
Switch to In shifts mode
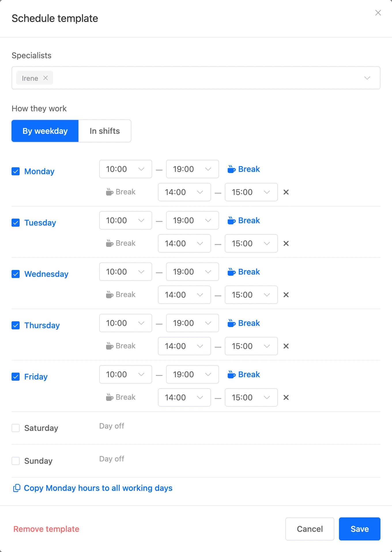point(105,131)
